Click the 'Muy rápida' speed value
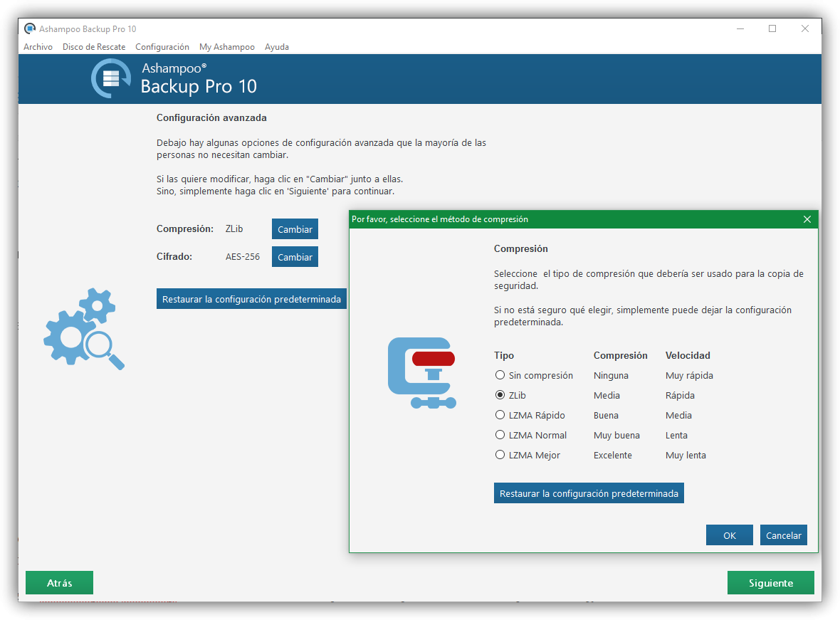840x620 pixels. (x=689, y=375)
